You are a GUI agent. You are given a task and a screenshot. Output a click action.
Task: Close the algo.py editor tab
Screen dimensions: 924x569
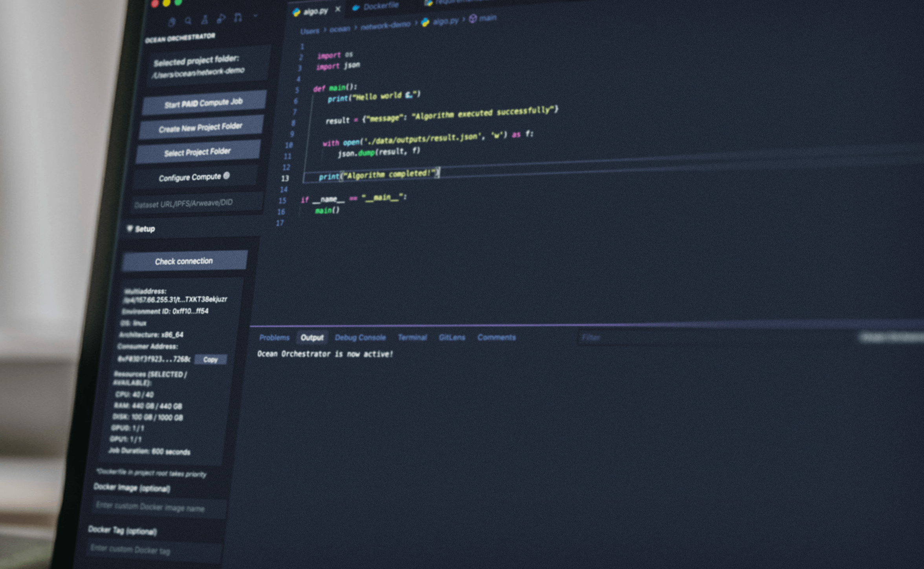pos(338,9)
